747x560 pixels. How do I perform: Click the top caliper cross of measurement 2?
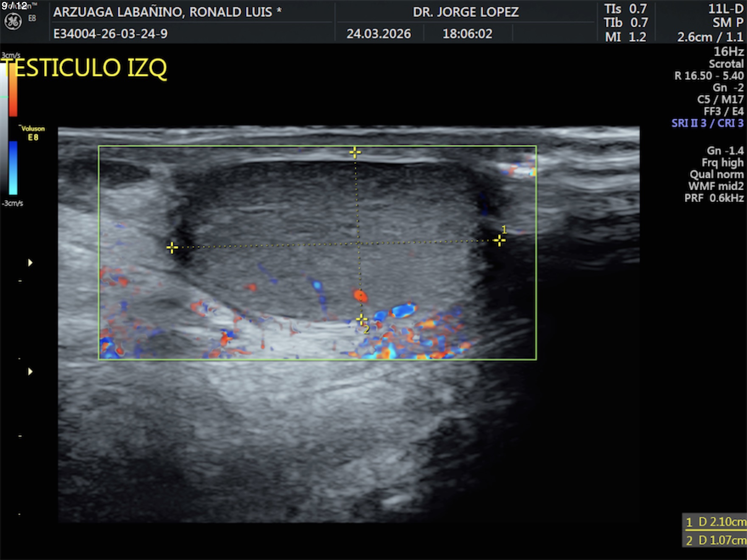355,152
